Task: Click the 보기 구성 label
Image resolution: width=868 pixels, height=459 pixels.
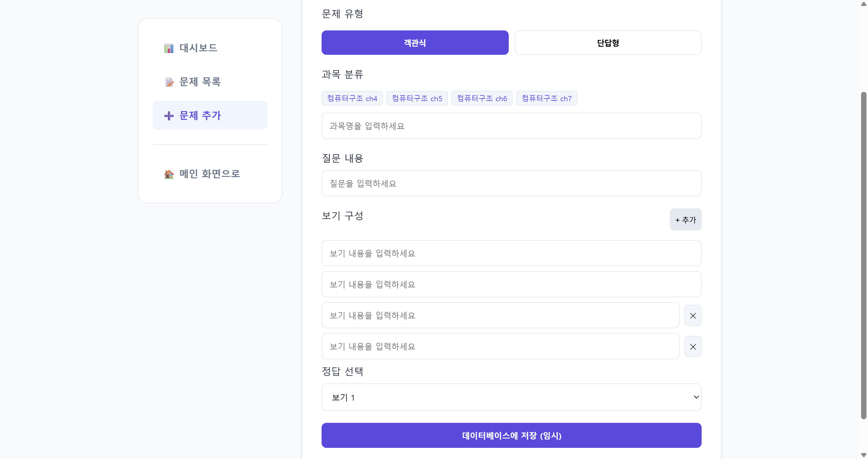Action: tap(342, 216)
